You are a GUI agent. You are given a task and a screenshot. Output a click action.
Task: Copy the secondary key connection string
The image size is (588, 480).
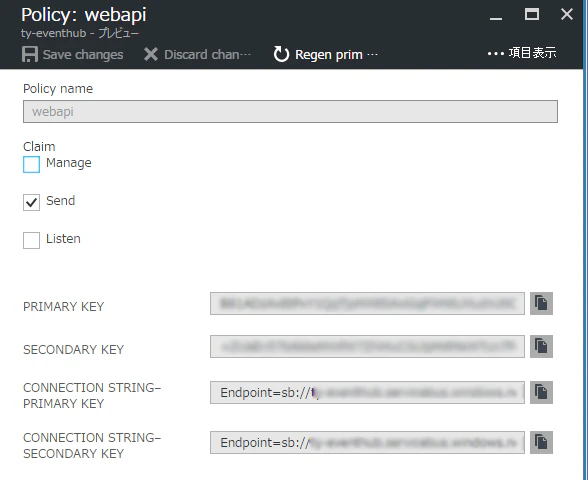(x=541, y=442)
